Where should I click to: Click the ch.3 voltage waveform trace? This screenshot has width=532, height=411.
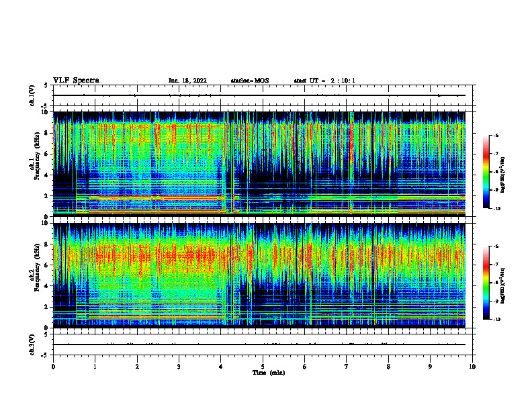(x=259, y=345)
